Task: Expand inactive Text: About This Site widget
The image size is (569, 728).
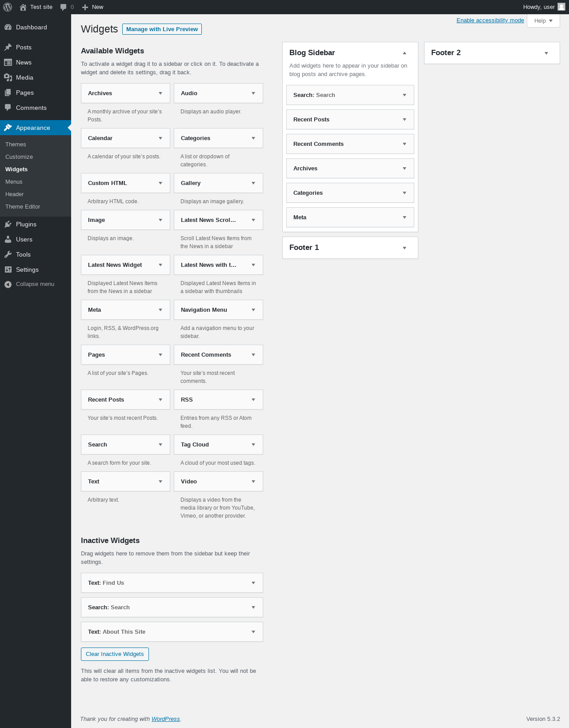Action: tap(253, 632)
